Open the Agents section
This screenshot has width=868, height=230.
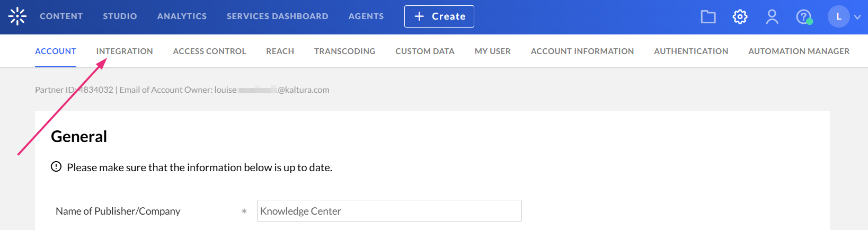(366, 16)
